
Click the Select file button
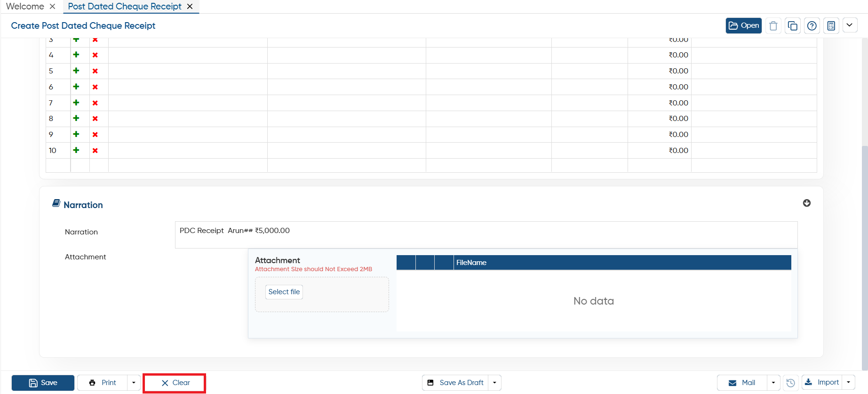point(284,292)
